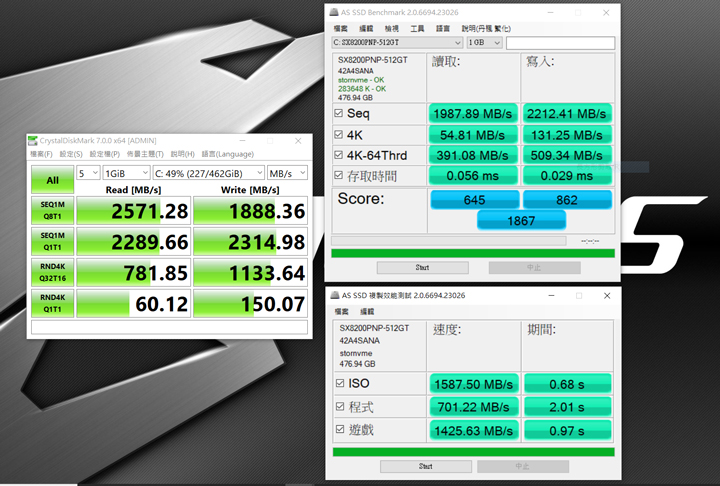Click 中止 abort button in AS SSD Benchmark
Screen dimensions: 720x486
(534, 267)
